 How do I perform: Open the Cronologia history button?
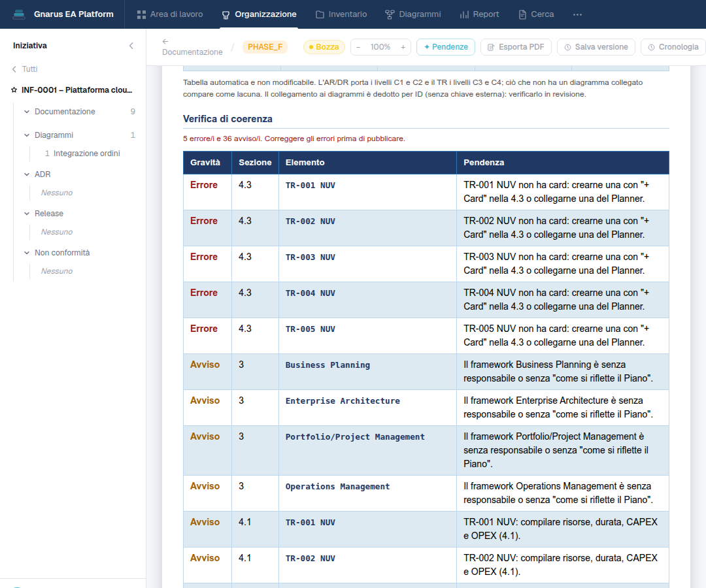[x=673, y=47]
